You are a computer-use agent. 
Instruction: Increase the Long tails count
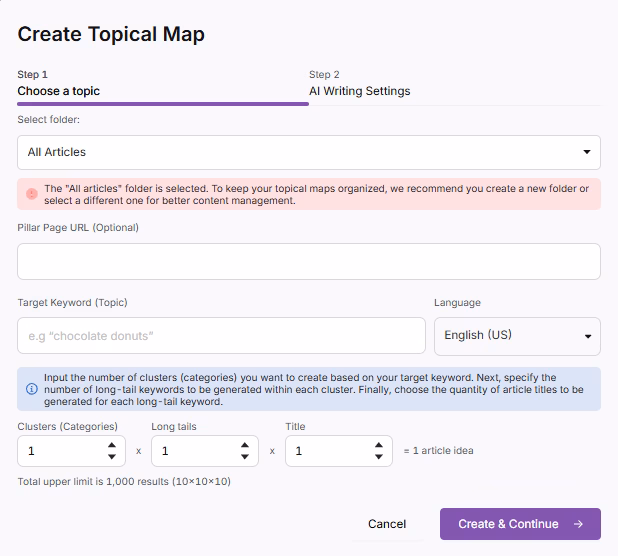(x=244, y=445)
